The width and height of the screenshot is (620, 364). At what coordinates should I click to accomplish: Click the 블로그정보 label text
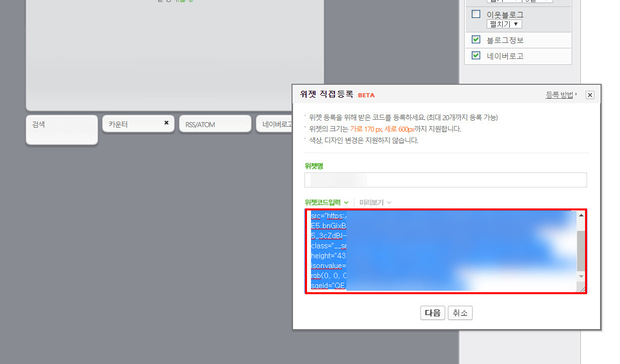(x=505, y=40)
